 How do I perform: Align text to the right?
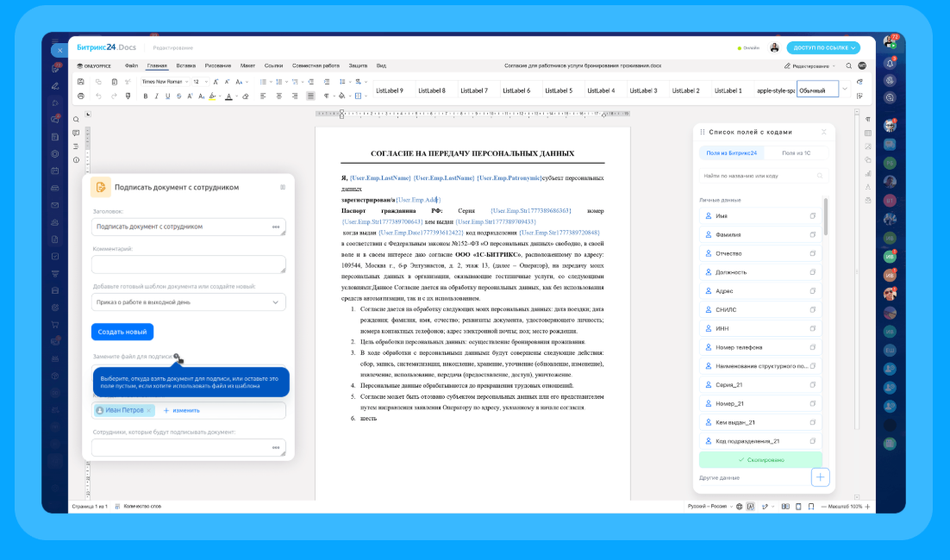(x=294, y=96)
